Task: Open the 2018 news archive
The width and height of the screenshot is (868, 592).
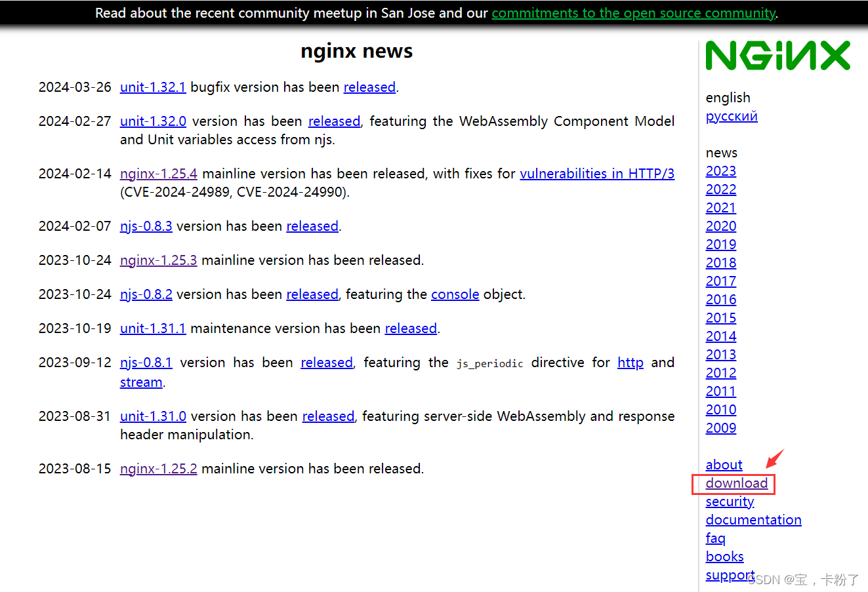Action: click(721, 263)
